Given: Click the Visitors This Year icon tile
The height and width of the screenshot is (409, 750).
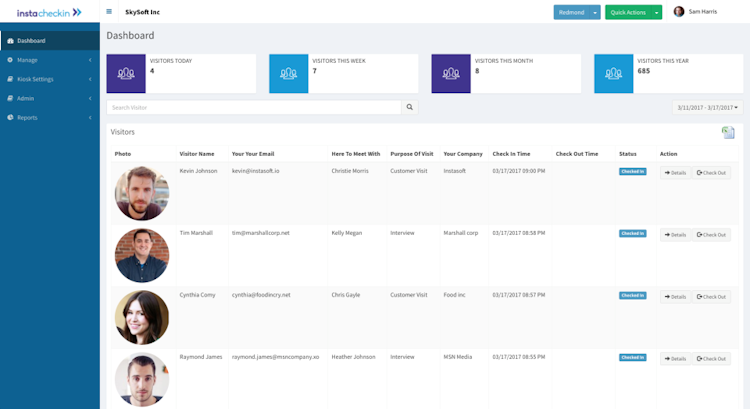Looking at the screenshot, I should (x=614, y=73).
